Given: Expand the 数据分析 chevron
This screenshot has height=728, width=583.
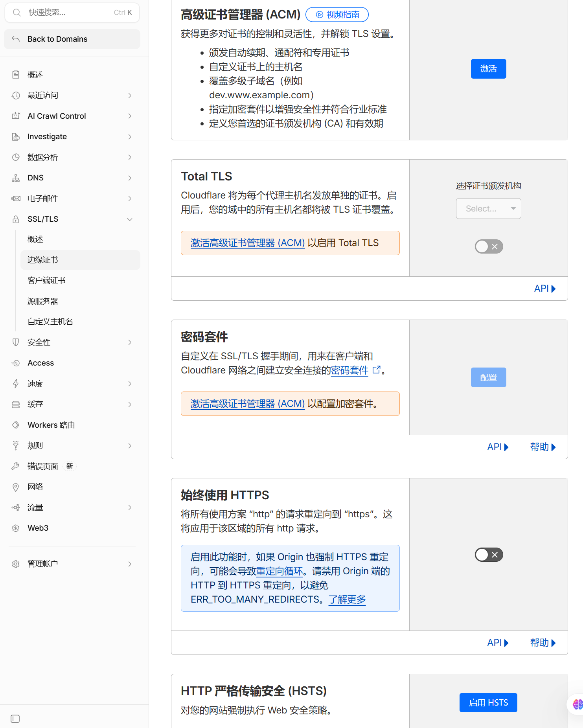Looking at the screenshot, I should tap(130, 157).
